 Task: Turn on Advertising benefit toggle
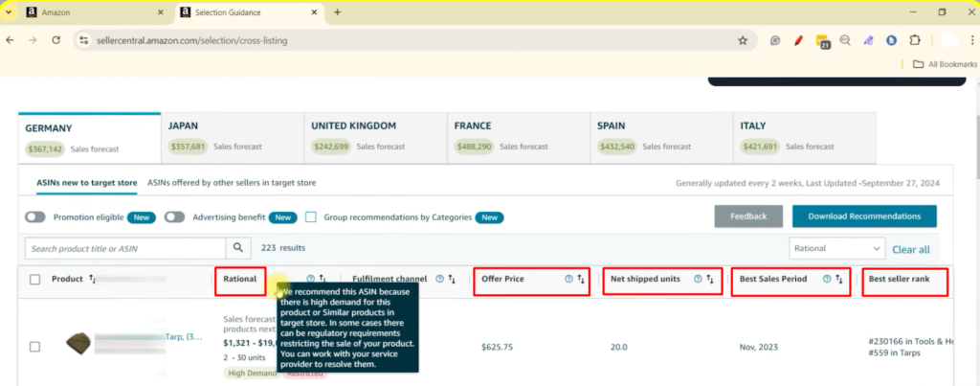(174, 217)
